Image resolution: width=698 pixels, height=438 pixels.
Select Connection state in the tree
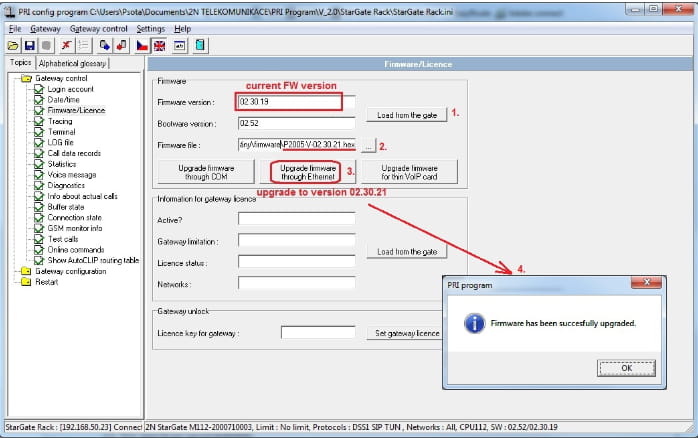point(74,218)
